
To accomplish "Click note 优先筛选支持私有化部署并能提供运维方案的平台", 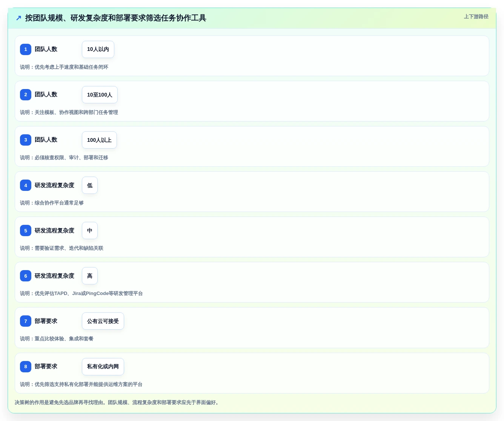I will pos(81,384).
